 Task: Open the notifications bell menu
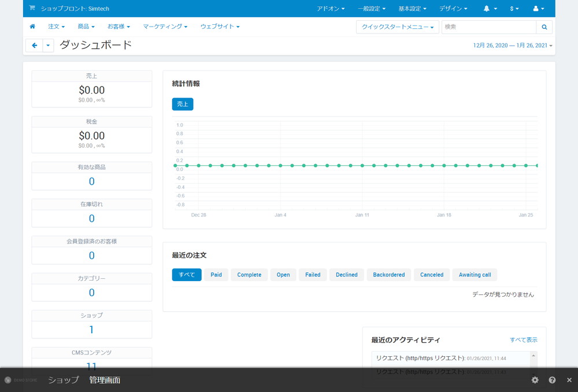point(490,9)
